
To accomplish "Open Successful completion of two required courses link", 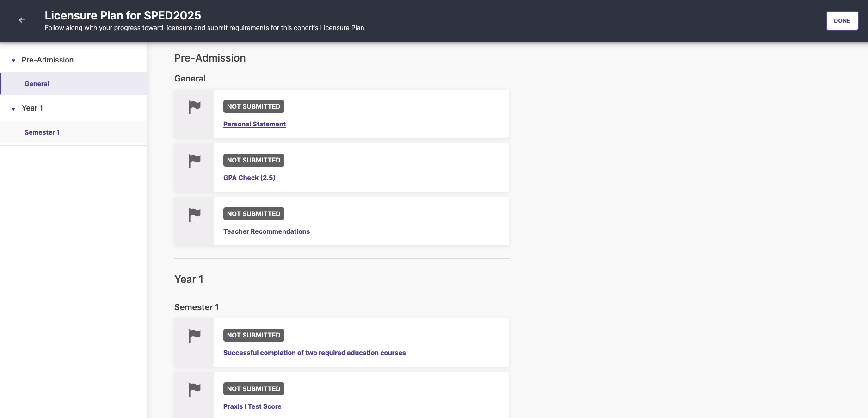I will 314,353.
